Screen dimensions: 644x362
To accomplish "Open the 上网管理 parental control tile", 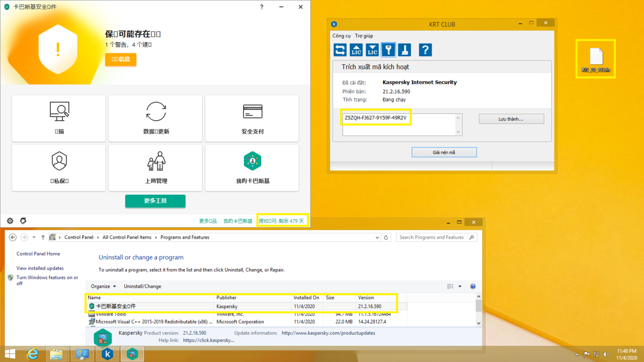I will pyautogui.click(x=156, y=168).
